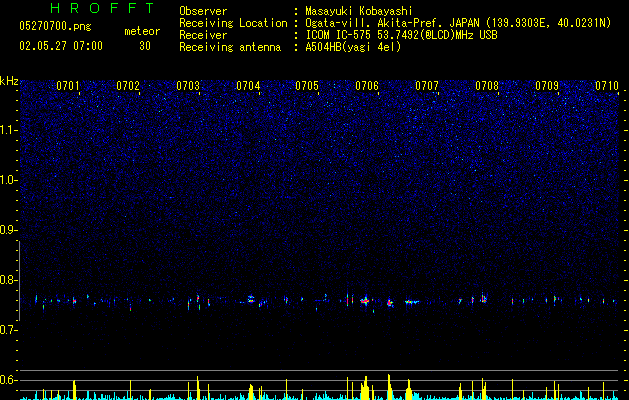This screenshot has height=400, width=629.
Task: Click the HROFFT title text
Action: coord(103,8)
